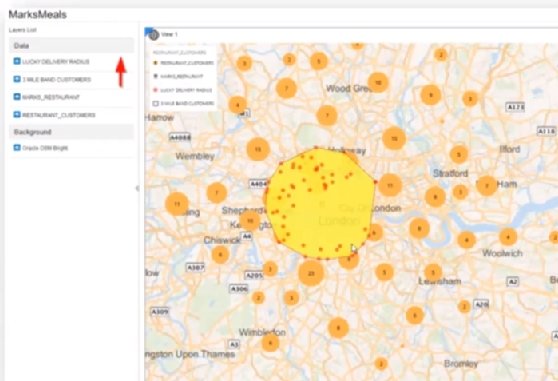Collapse the Layers List side panel handle
Screen dimensions: 558x381
(x=137, y=188)
